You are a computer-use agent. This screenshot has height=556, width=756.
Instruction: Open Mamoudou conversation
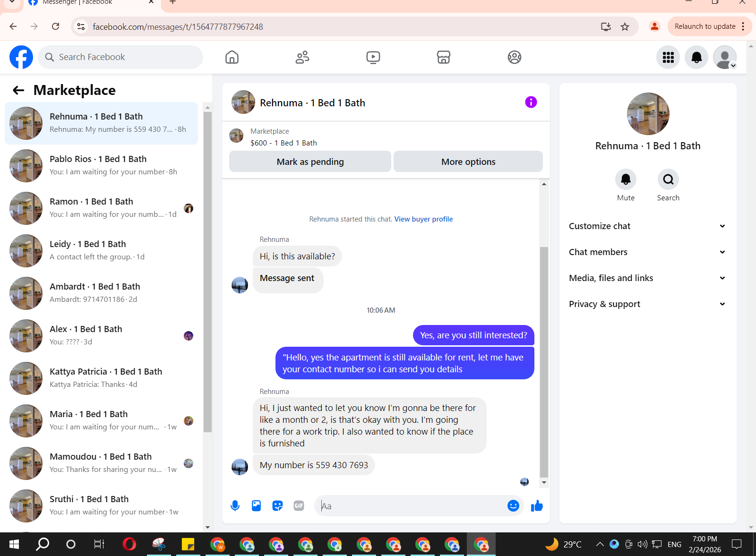[x=101, y=463]
